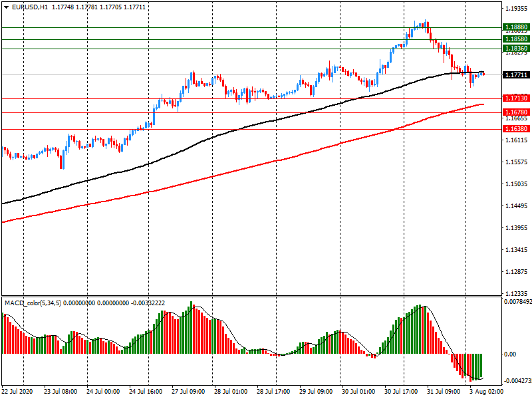This screenshot has width=532, height=399.
Task: Click the OHLC values 1.17748 1.17781 1.17705 1.17711
Action: click(x=98, y=7)
